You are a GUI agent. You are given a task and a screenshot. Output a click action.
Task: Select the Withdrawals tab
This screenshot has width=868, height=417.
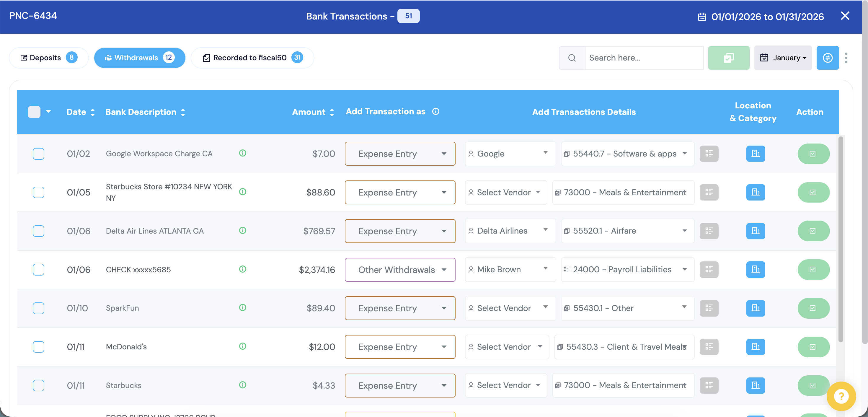click(x=139, y=58)
